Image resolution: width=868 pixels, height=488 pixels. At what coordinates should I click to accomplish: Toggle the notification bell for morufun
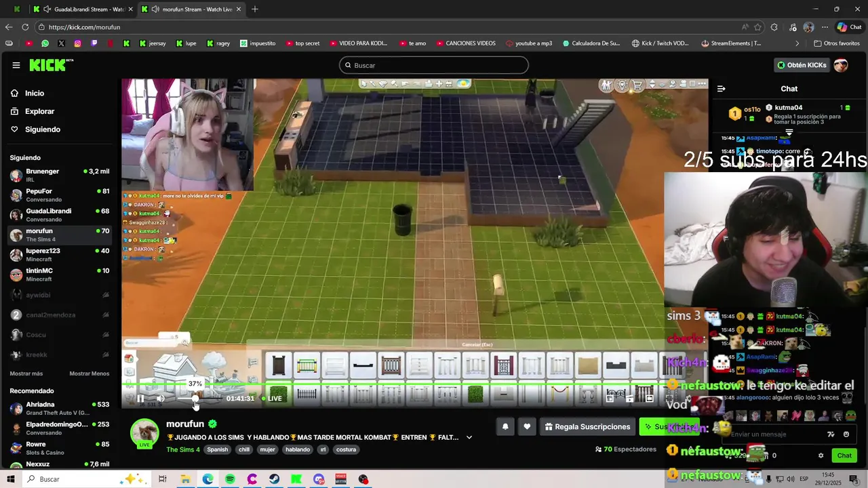[505, 427]
